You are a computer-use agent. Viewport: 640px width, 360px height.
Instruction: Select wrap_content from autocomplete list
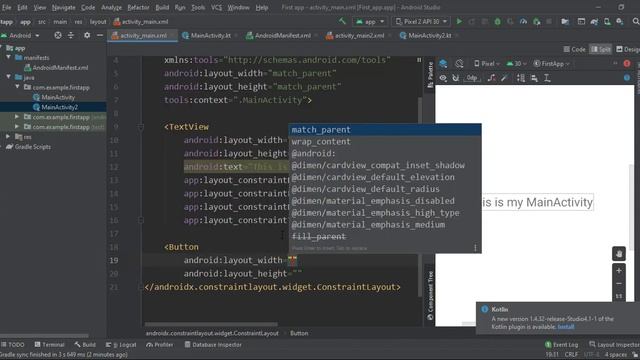coord(385,142)
